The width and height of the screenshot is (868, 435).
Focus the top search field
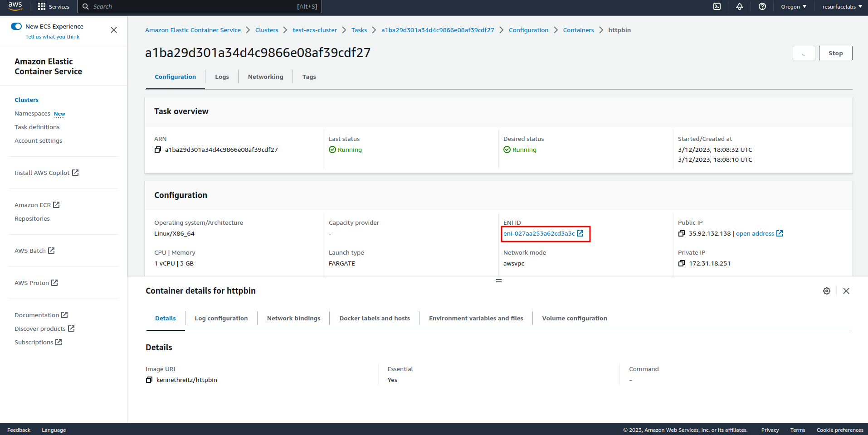pyautogui.click(x=200, y=6)
